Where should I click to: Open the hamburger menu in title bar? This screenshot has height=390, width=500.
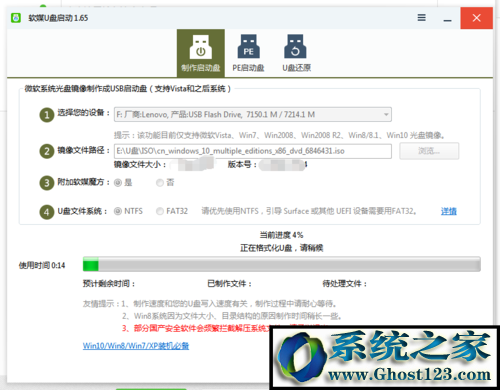422,18
